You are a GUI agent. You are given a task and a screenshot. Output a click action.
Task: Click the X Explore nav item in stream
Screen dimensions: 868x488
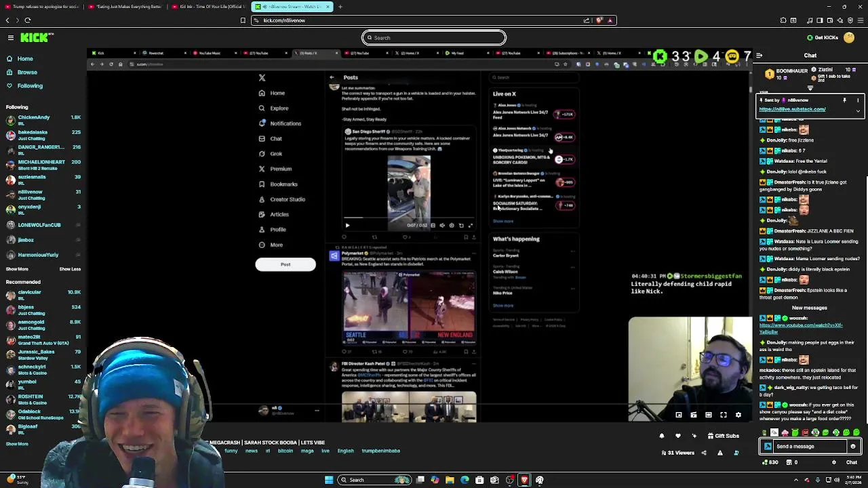click(273, 108)
